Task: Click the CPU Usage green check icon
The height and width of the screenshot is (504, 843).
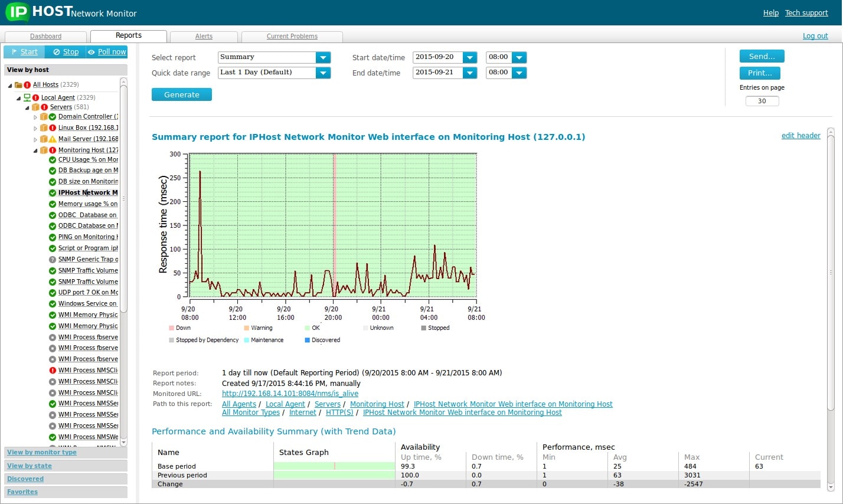Action: click(53, 160)
